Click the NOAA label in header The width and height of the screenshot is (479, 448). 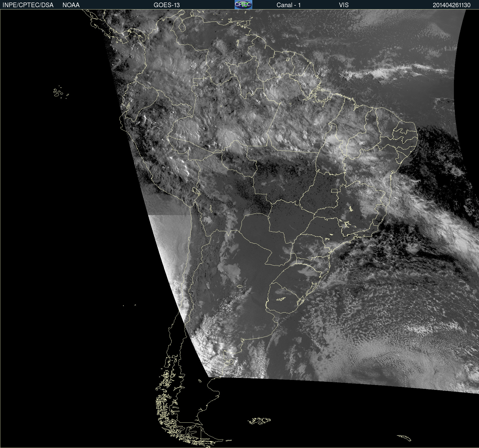pyautogui.click(x=71, y=5)
